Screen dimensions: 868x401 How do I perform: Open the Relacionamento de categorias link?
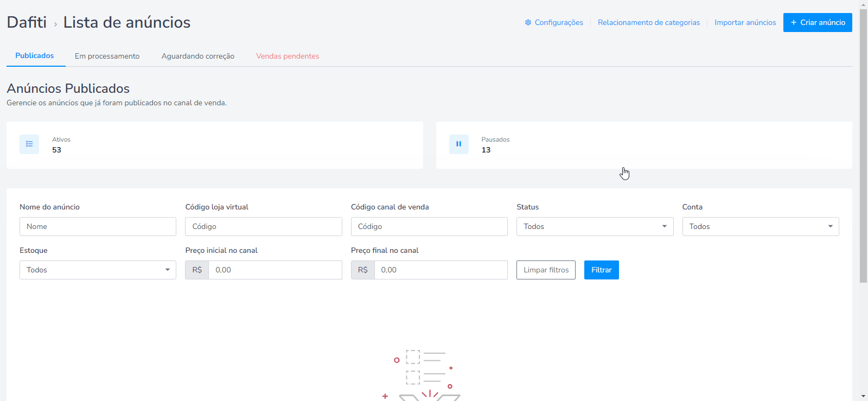point(649,23)
